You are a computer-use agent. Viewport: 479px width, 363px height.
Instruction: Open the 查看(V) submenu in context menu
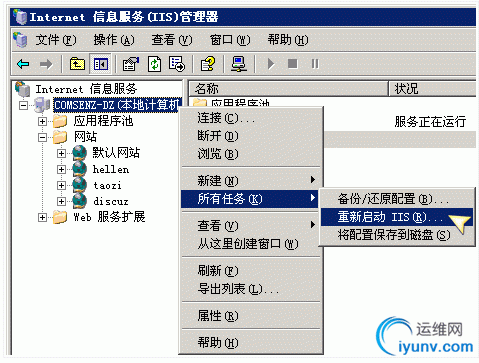click(x=251, y=226)
